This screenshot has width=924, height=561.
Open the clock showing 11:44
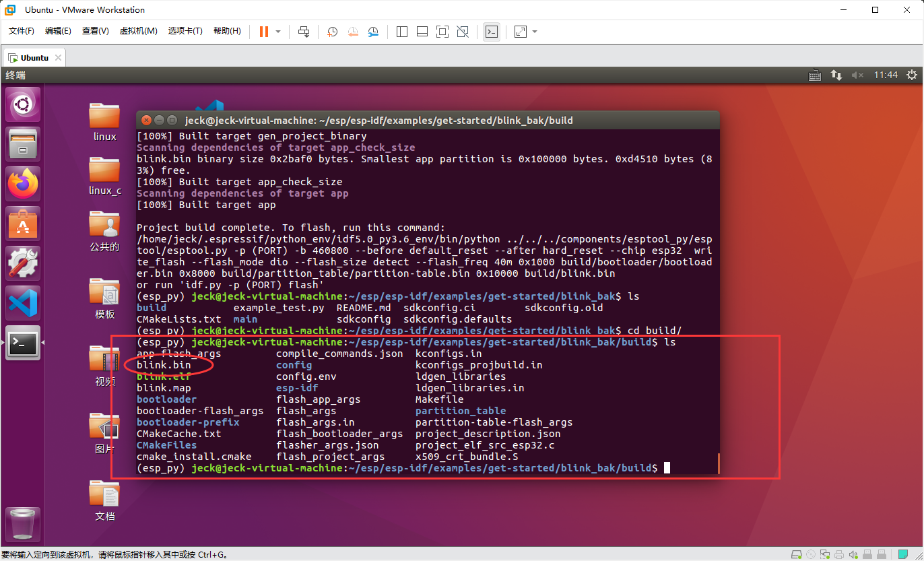886,75
